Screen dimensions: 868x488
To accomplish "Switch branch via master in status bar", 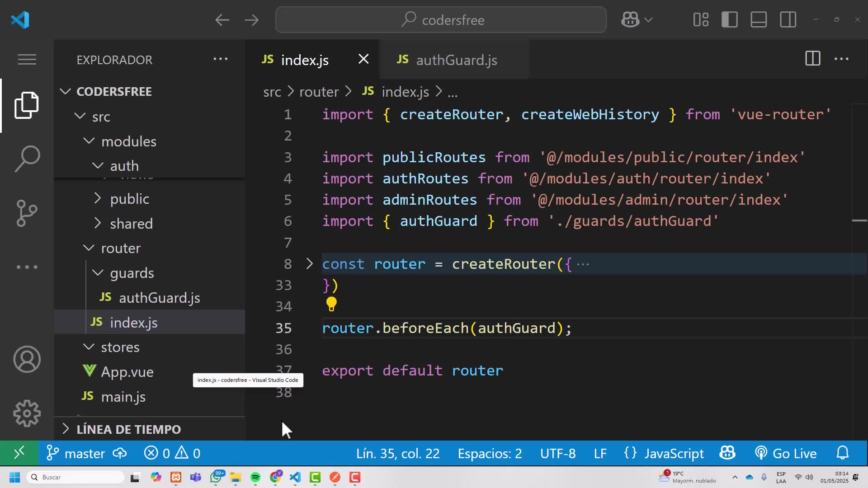I will (76, 453).
